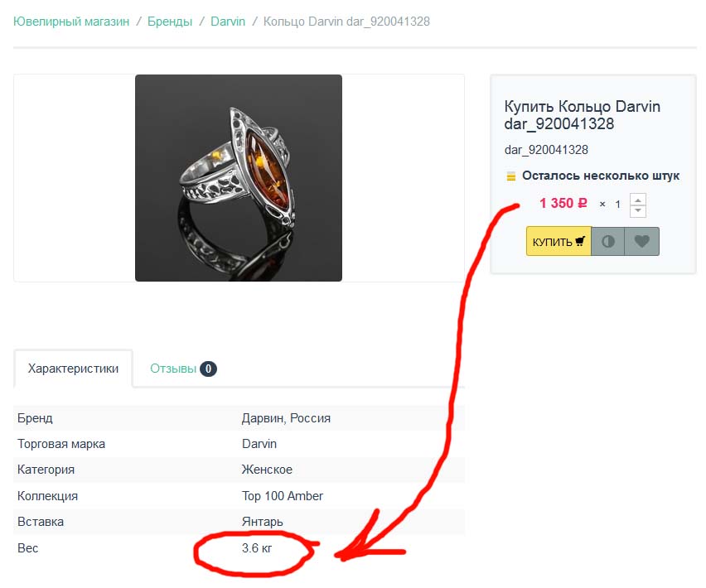Image resolution: width=706 pixels, height=588 pixels.
Task: Go to Ювелирный магазин breadcrumb link
Action: click(x=71, y=22)
